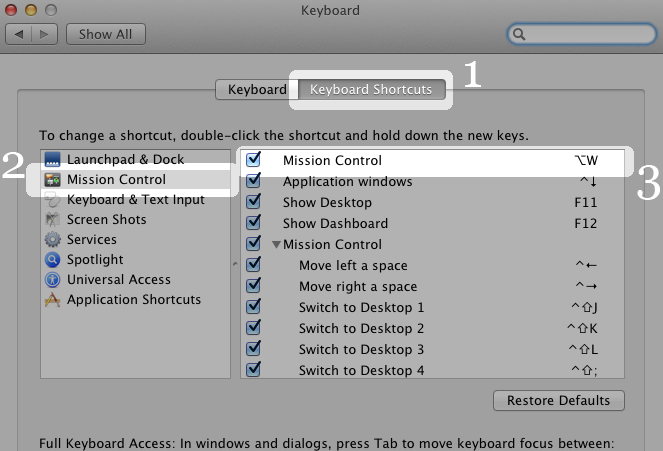Image resolution: width=663 pixels, height=451 pixels.
Task: Click the Universal Access icon
Action: point(52,279)
